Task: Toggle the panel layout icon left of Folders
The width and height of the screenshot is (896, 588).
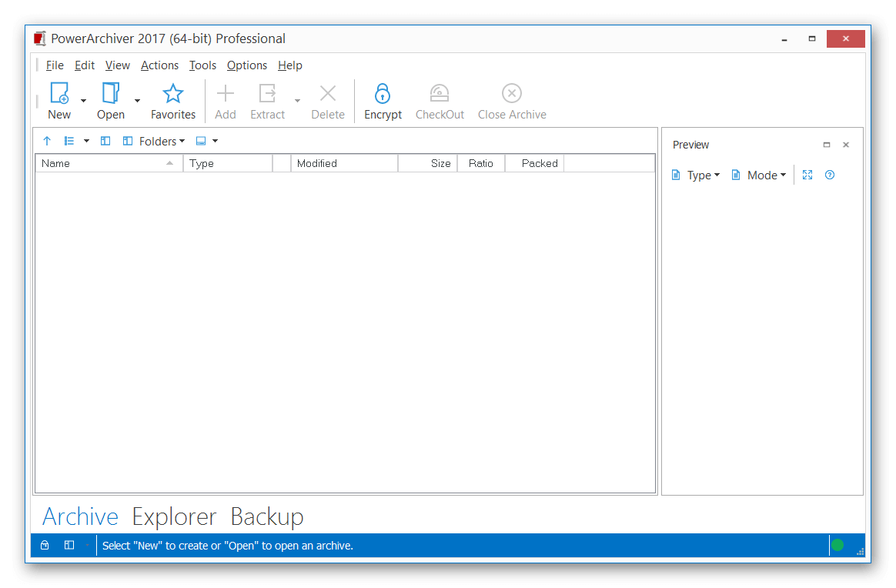Action: point(128,141)
